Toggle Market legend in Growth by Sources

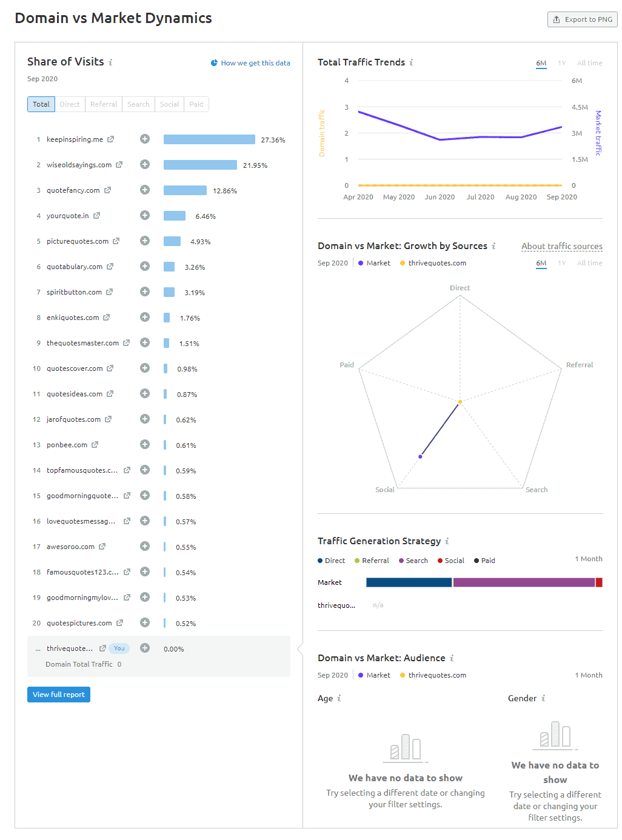coord(374,263)
